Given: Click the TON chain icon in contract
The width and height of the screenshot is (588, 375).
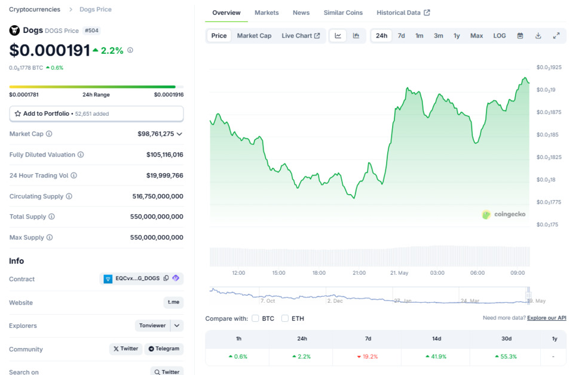Looking at the screenshot, I should tap(108, 279).
